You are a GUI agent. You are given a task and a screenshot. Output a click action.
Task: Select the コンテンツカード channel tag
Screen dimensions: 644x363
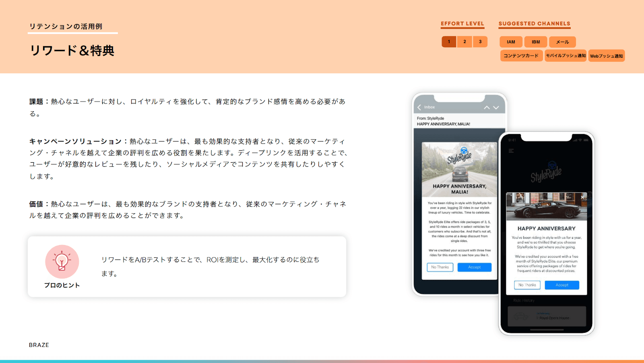coord(521,56)
